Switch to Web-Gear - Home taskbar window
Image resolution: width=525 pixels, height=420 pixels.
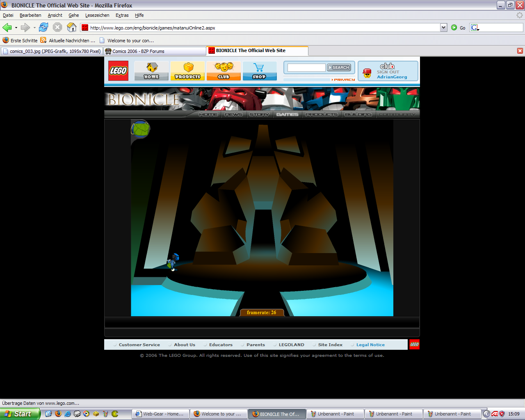pos(161,414)
